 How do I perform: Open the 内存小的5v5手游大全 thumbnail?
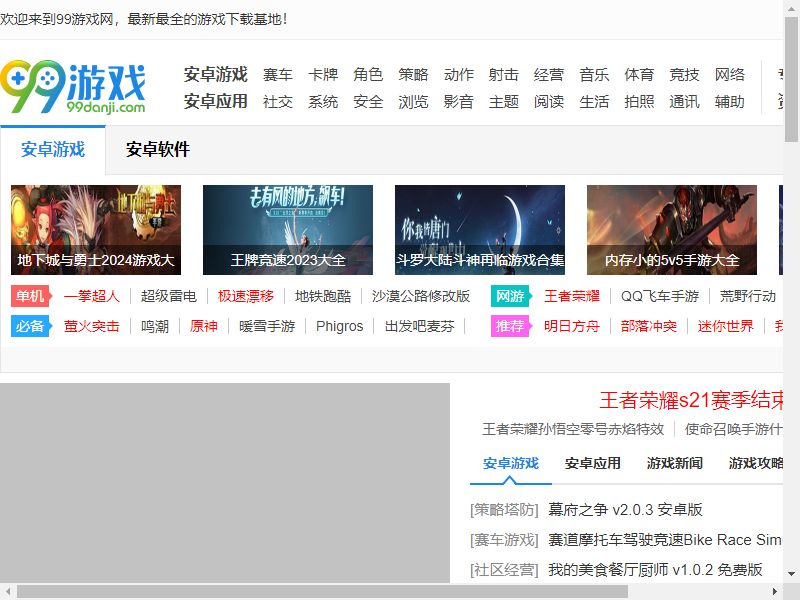[672, 230]
